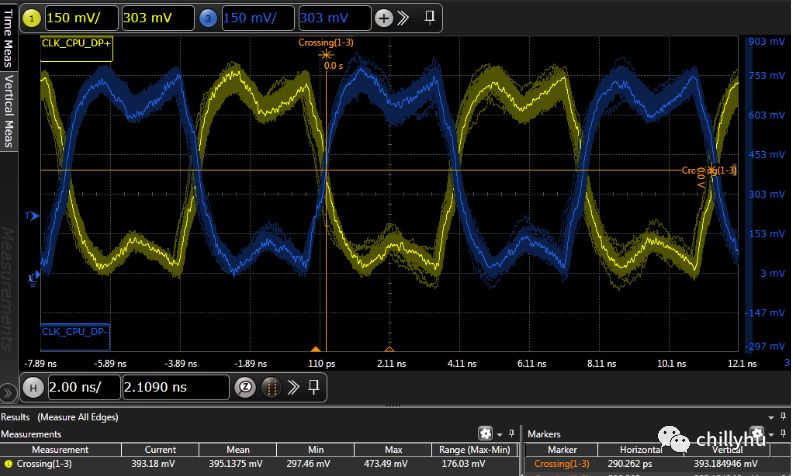This screenshot has height=476, width=793.
Task: Click the horizontal grid markers icon
Action: tap(270, 388)
